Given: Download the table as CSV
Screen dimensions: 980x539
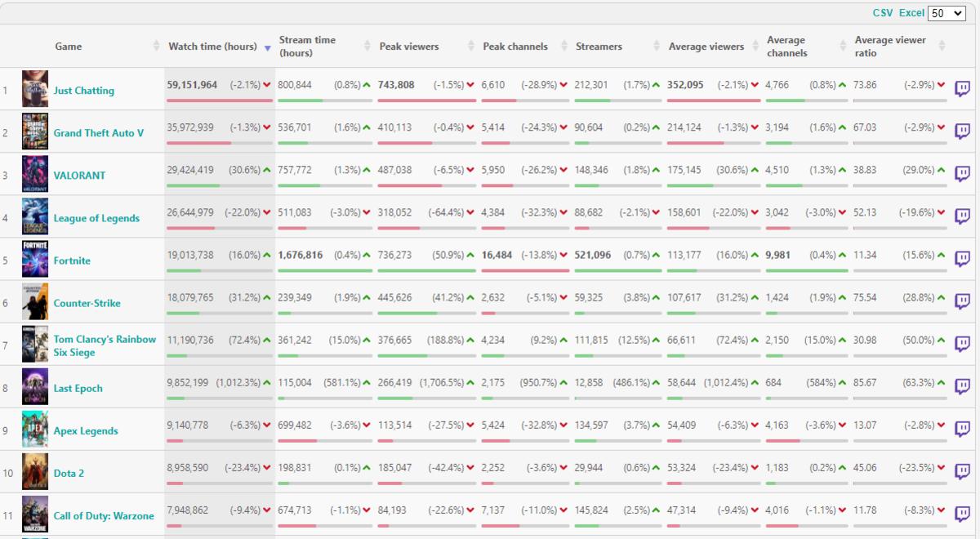Looking at the screenshot, I should 882,13.
